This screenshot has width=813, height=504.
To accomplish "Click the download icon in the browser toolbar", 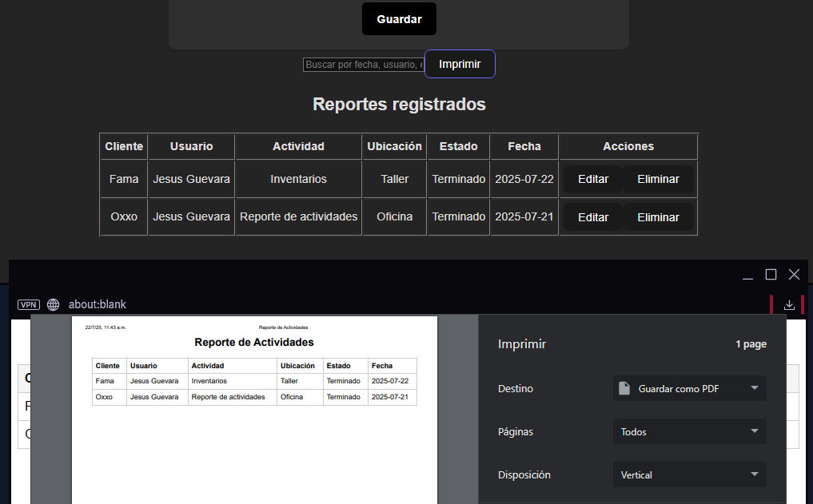I will tap(789, 304).
